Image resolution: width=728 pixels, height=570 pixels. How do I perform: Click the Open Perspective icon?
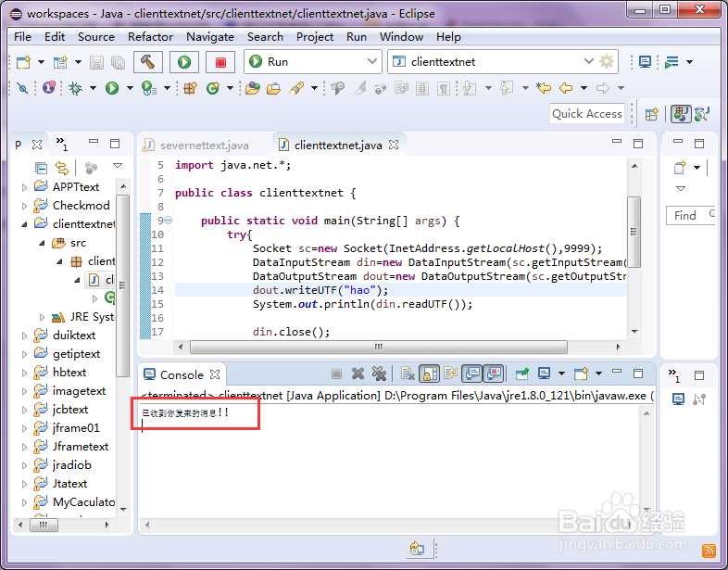[x=651, y=114]
